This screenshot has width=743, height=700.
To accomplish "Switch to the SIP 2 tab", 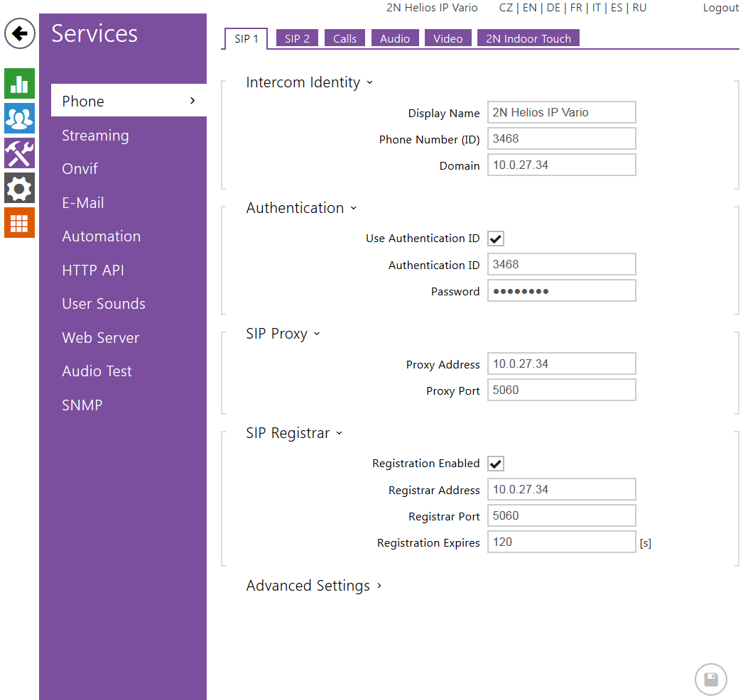I will (x=297, y=39).
